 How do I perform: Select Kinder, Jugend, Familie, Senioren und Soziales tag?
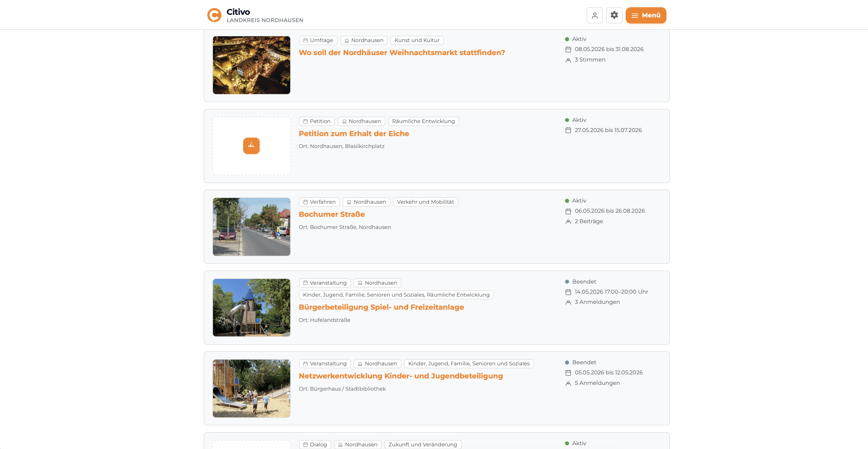coord(469,363)
